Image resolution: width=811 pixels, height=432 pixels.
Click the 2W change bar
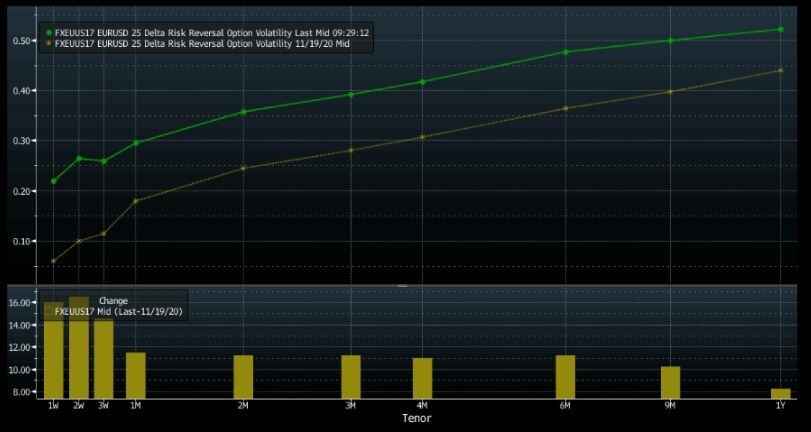[x=79, y=347]
